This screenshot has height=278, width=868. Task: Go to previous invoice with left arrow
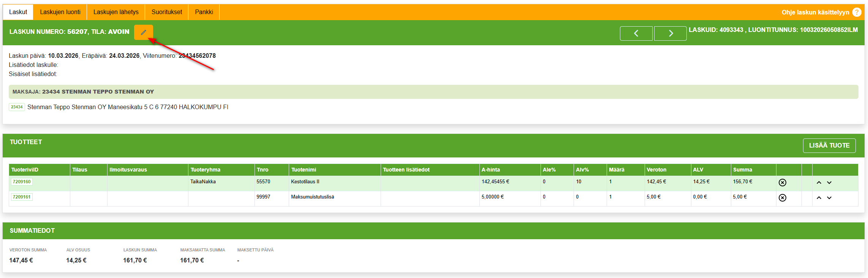tap(636, 33)
